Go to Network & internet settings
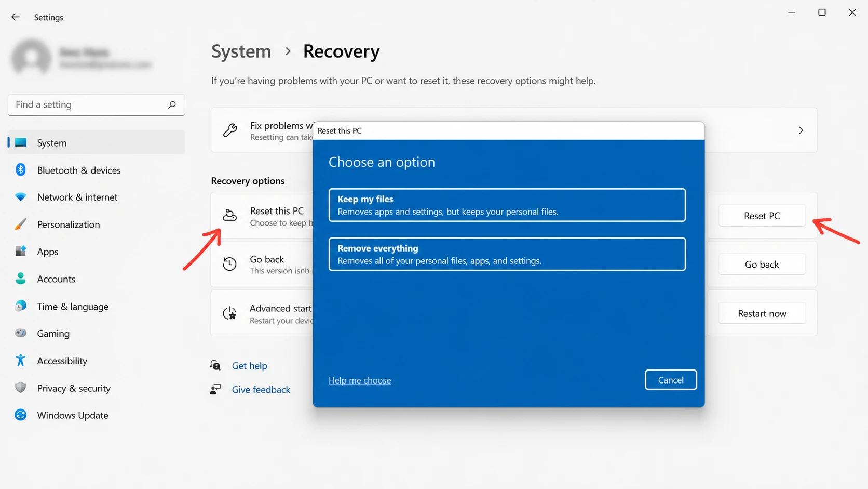The image size is (868, 489). (97, 197)
